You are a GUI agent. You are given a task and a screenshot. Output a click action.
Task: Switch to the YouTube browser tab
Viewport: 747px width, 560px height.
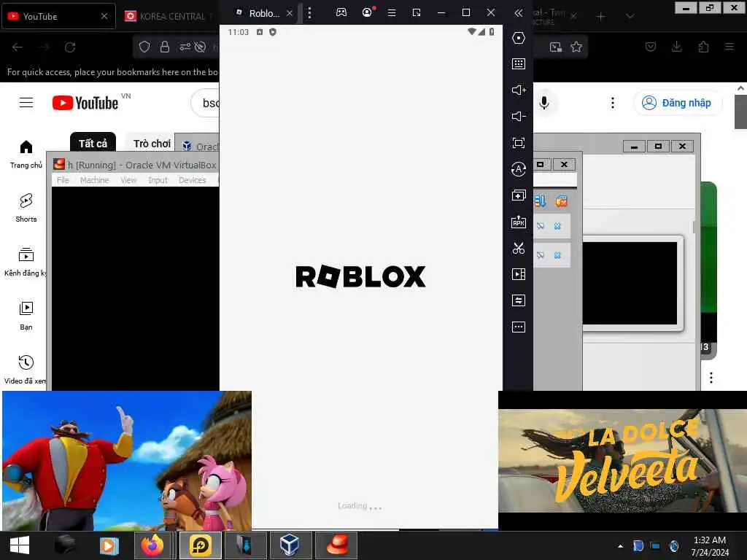[x=58, y=16]
